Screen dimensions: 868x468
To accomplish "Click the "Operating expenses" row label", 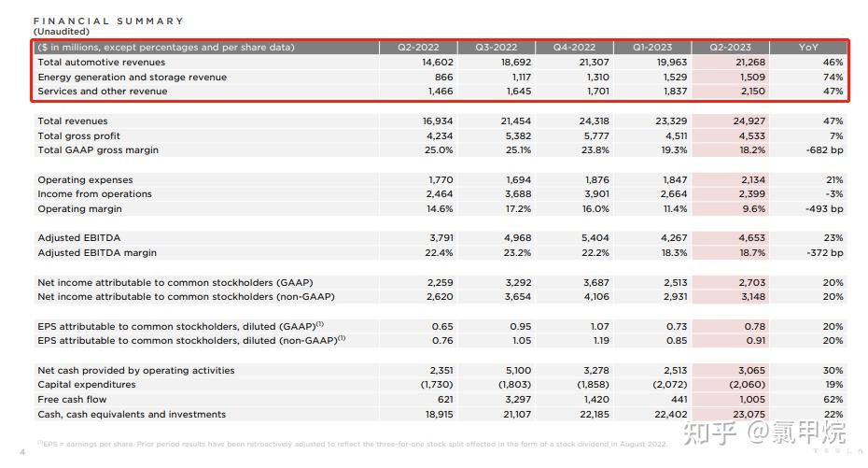I will pyautogui.click(x=85, y=180).
